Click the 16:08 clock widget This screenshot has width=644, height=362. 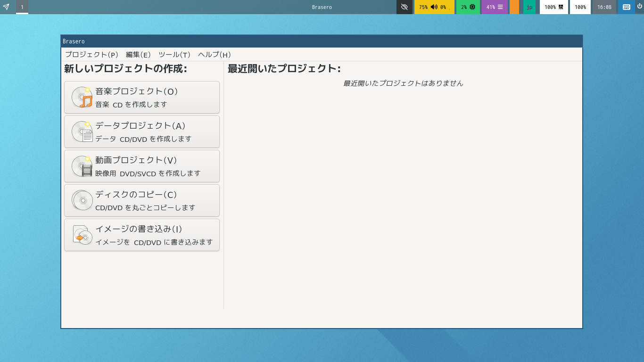pyautogui.click(x=604, y=7)
